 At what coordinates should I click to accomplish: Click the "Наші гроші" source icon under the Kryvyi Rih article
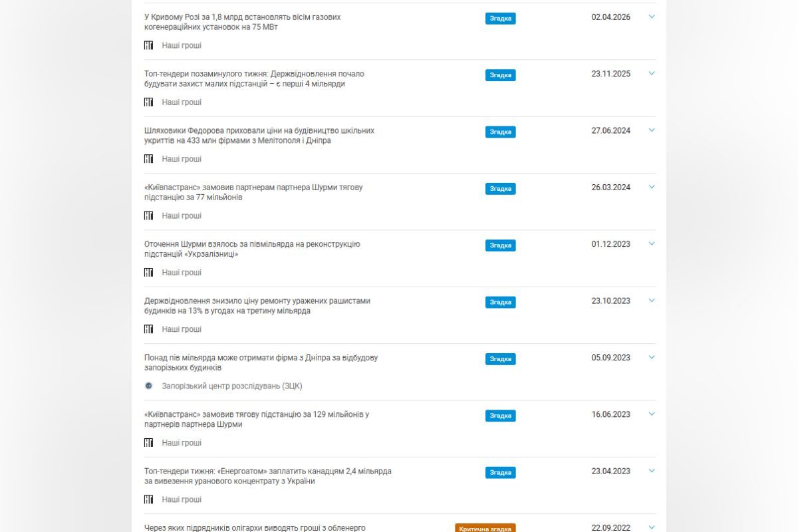[149, 45]
